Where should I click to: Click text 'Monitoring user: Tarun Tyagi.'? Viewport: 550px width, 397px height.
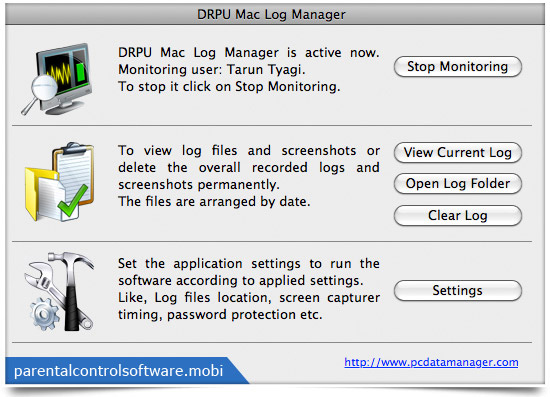212,69
